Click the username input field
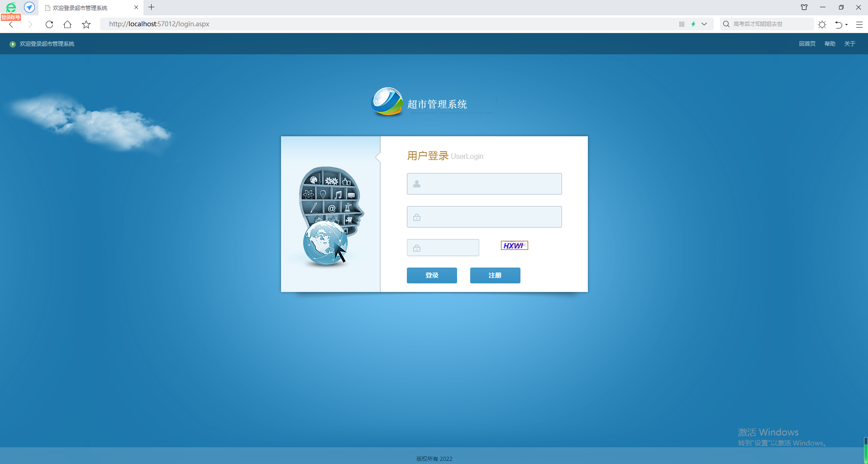Screen dimensions: 868x464 (x=484, y=184)
